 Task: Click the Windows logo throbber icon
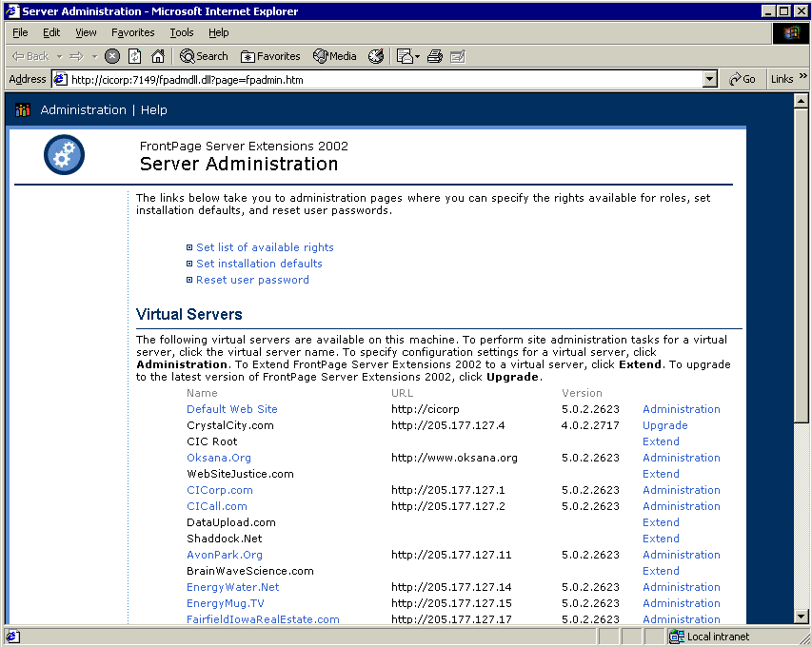(x=791, y=33)
